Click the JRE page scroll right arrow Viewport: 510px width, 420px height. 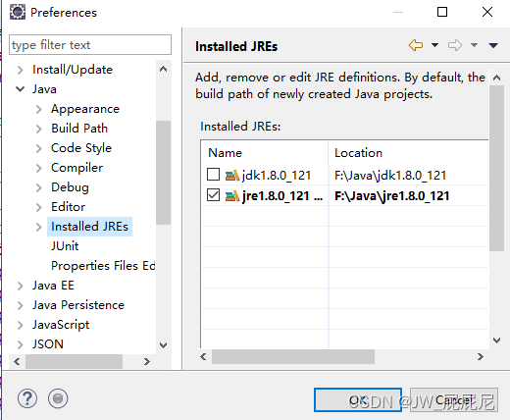[x=481, y=356]
